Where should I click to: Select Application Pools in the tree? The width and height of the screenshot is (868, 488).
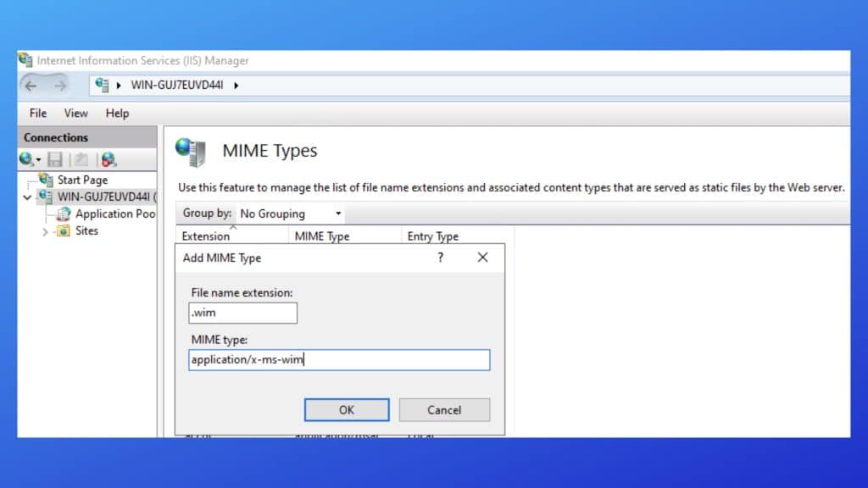pos(114,213)
